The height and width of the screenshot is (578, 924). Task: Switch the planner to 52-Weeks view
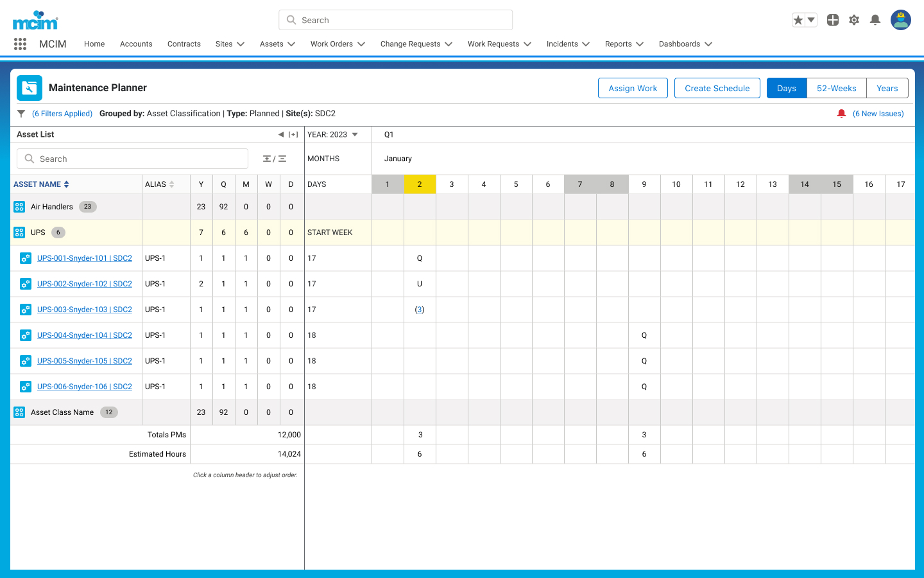pyautogui.click(x=837, y=88)
